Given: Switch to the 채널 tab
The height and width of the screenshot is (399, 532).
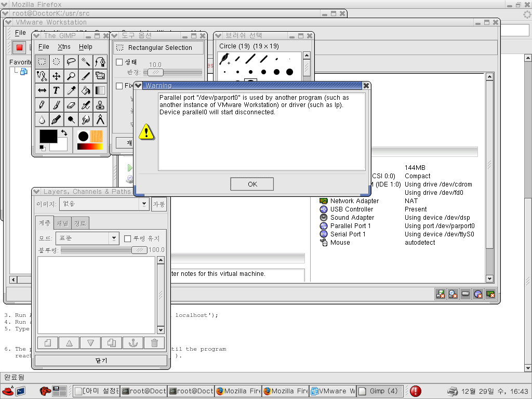Looking at the screenshot, I should pos(62,223).
